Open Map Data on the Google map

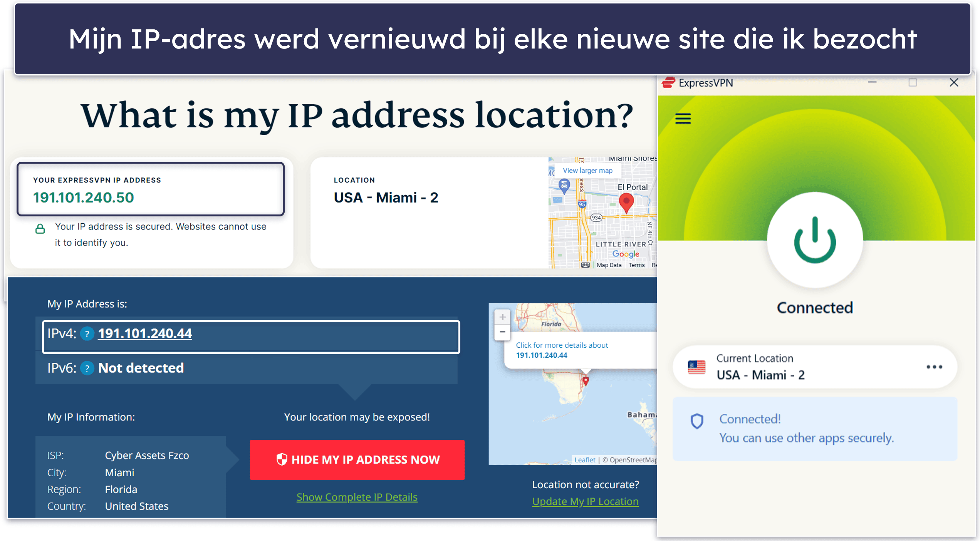coord(609,265)
